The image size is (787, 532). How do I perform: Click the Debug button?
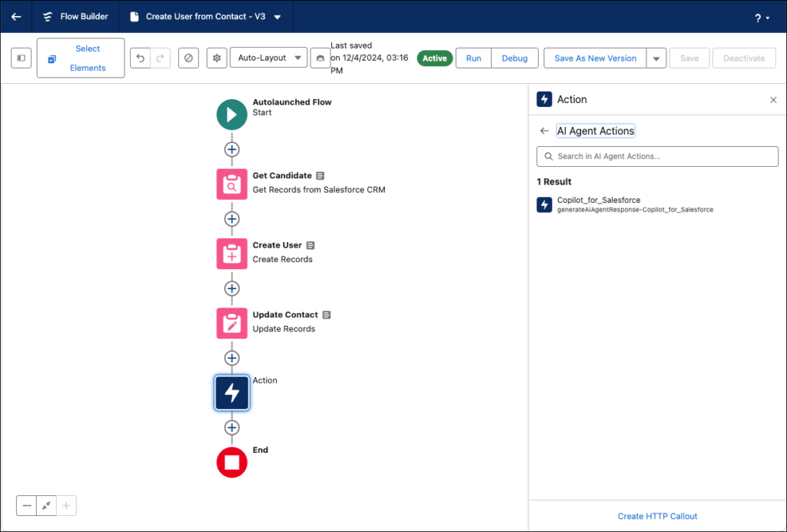pos(514,58)
